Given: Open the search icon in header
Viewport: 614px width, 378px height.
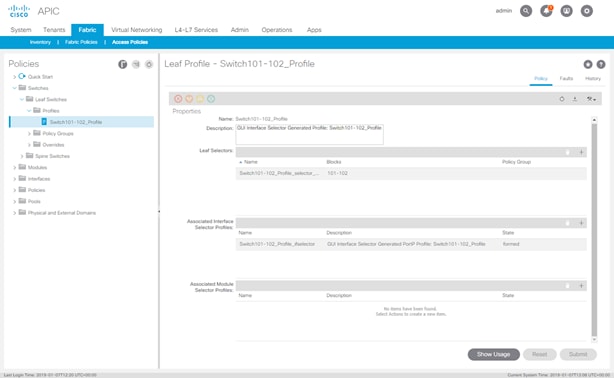Looking at the screenshot, I should (x=526, y=11).
